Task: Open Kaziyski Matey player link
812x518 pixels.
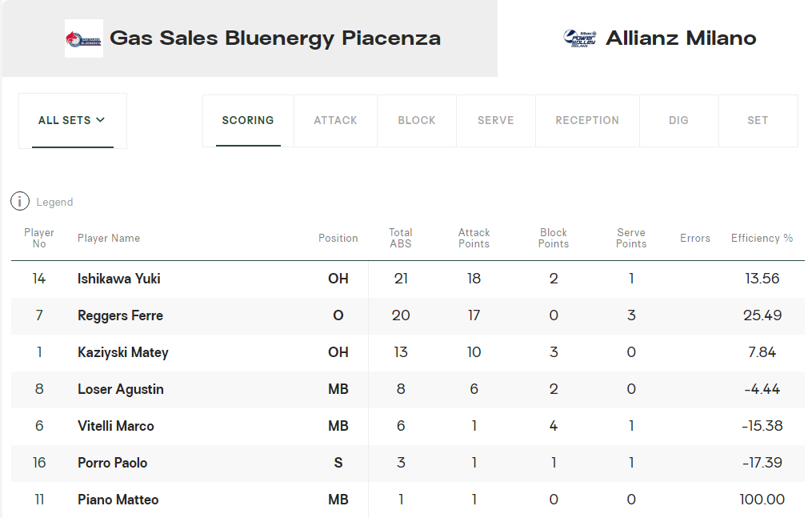Action: pos(123,352)
